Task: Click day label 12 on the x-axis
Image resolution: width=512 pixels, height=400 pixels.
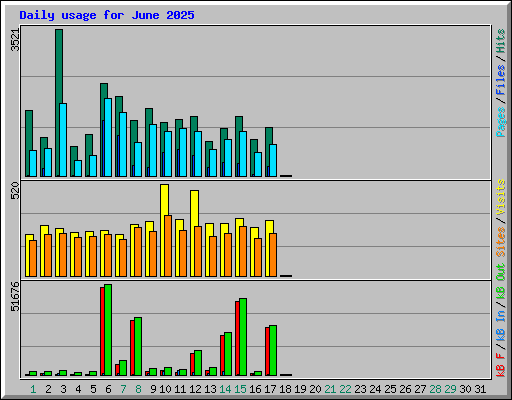Action: (x=195, y=389)
